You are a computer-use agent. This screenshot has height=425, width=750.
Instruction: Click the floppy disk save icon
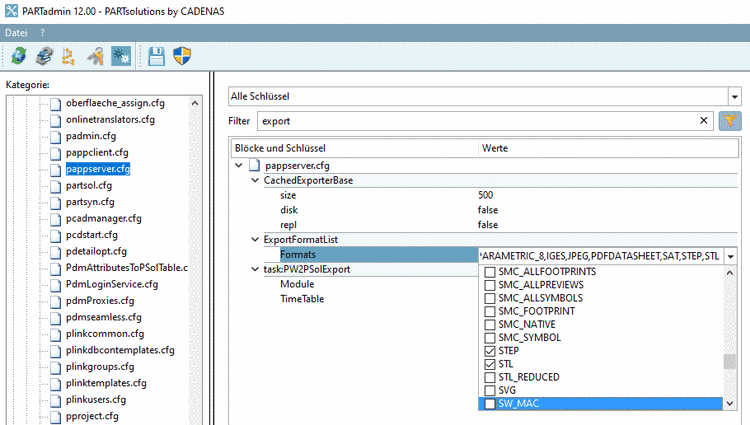click(x=157, y=57)
